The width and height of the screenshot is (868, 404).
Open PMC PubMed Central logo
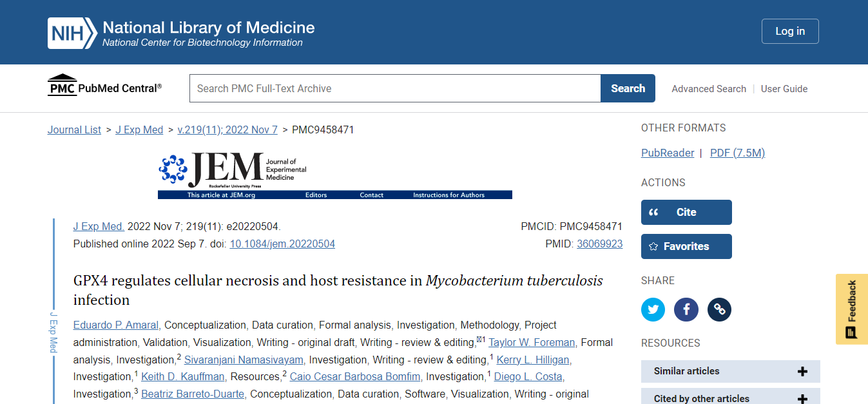105,86
